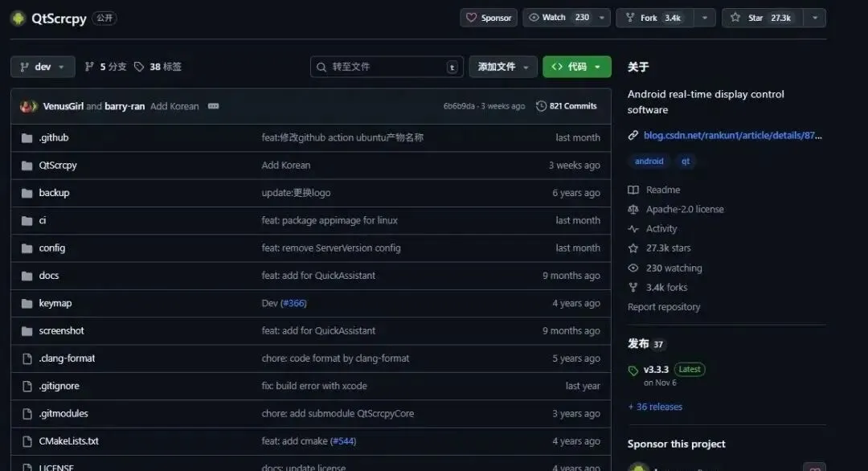This screenshot has height=471, width=868.
Task: Click the QtScrcpy repository avatar icon
Action: (x=18, y=18)
